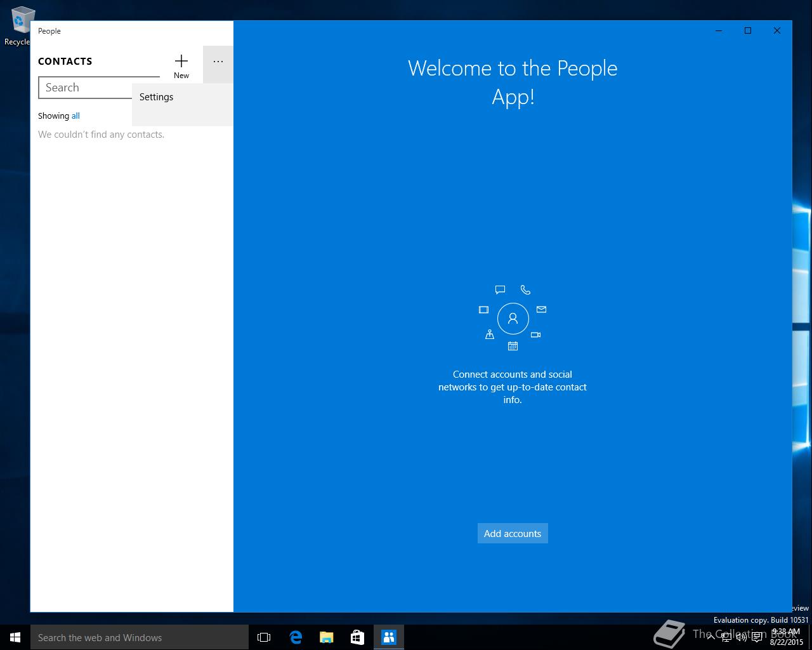Viewport: 812px width, 650px height.
Task: Open the volume speaker control
Action: tap(742, 637)
